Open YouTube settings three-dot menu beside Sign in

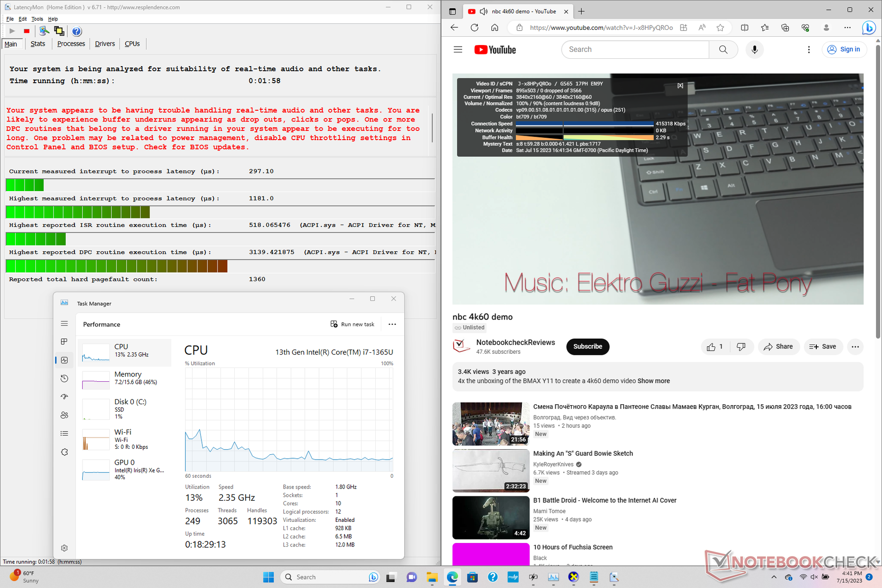(x=809, y=49)
